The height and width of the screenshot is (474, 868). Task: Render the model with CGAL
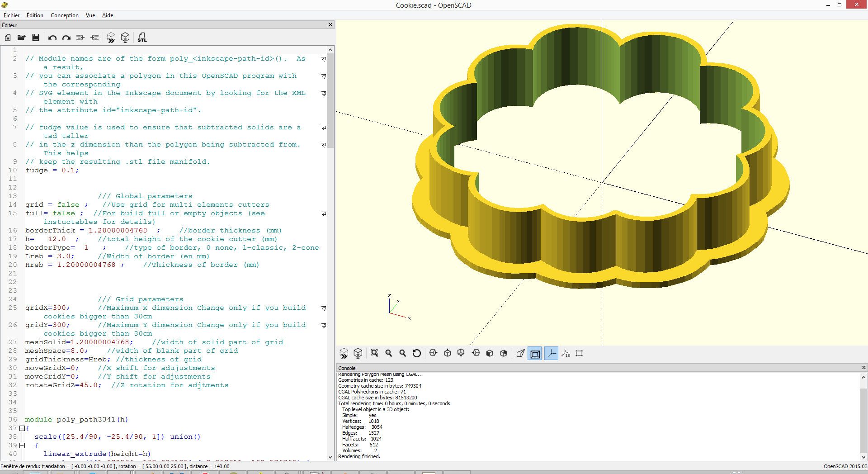click(x=125, y=38)
